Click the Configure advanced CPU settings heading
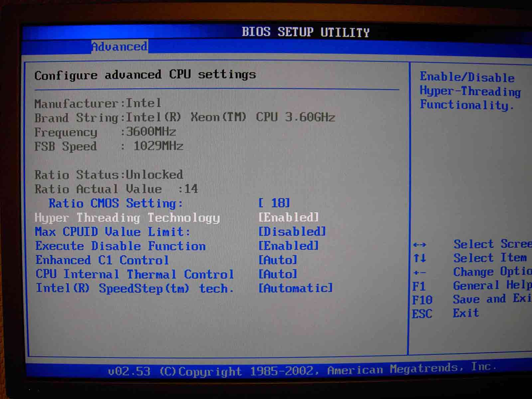532x399 pixels. click(x=145, y=75)
